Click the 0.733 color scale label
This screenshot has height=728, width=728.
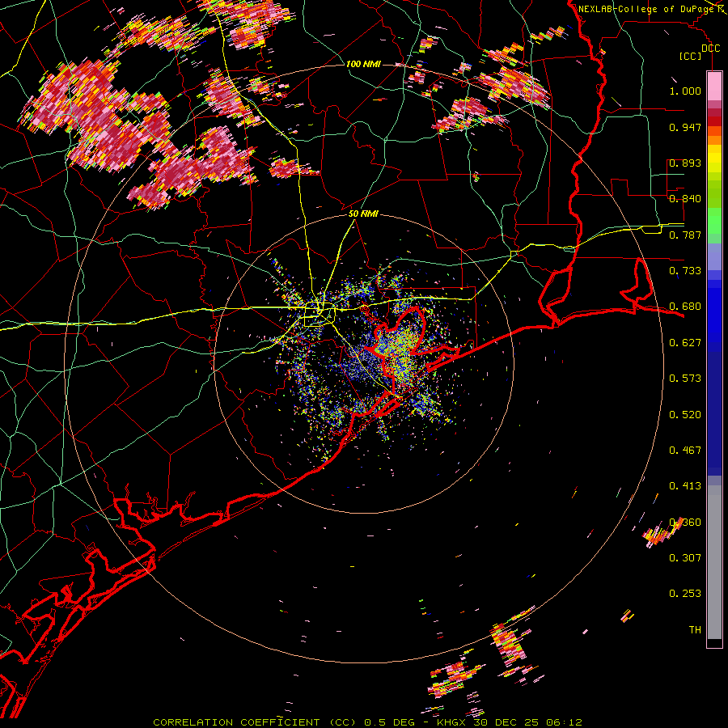[685, 271]
